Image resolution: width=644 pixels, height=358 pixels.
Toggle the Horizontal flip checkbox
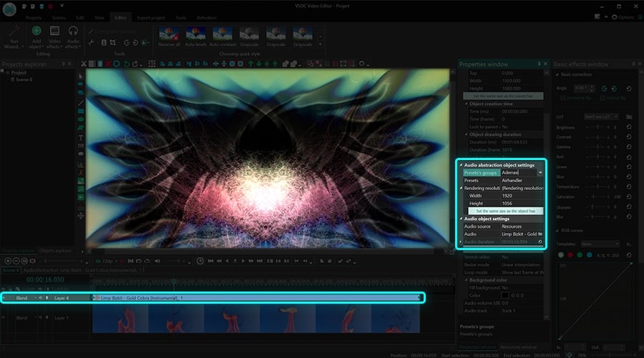563,98
